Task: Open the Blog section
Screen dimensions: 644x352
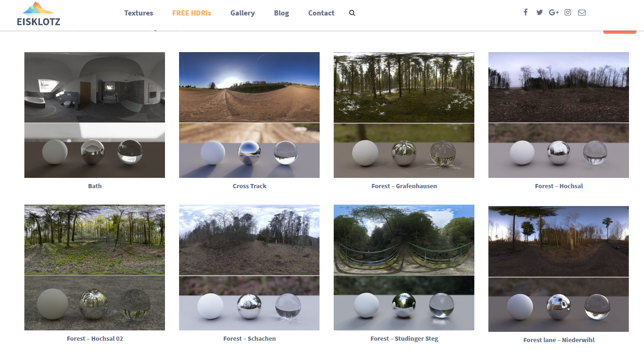Action: pyautogui.click(x=281, y=13)
